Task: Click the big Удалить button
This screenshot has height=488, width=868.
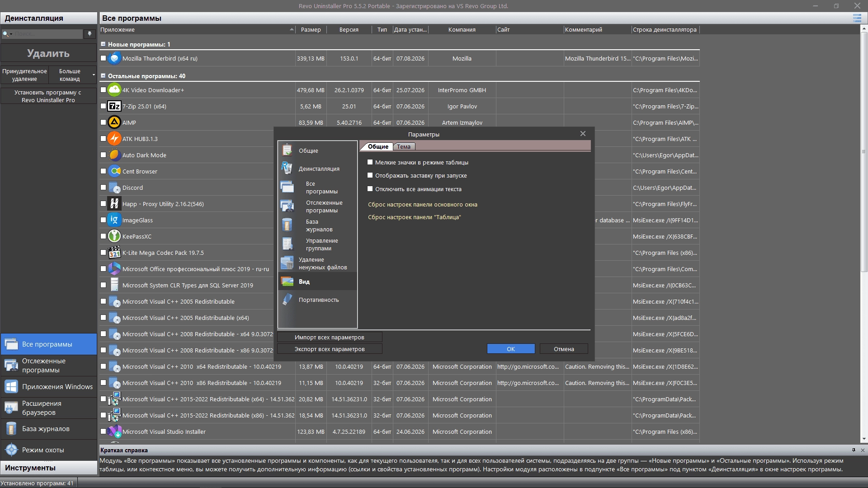Action: tap(49, 53)
